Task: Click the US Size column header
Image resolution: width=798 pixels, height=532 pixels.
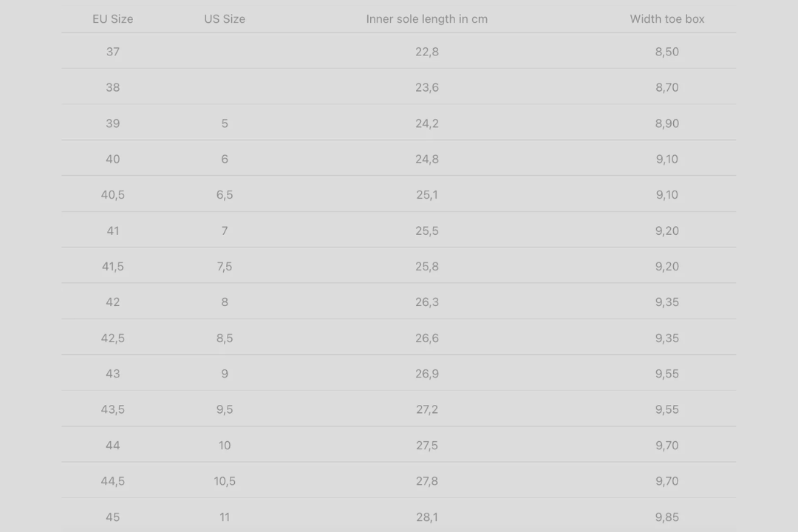Action: 225,19
